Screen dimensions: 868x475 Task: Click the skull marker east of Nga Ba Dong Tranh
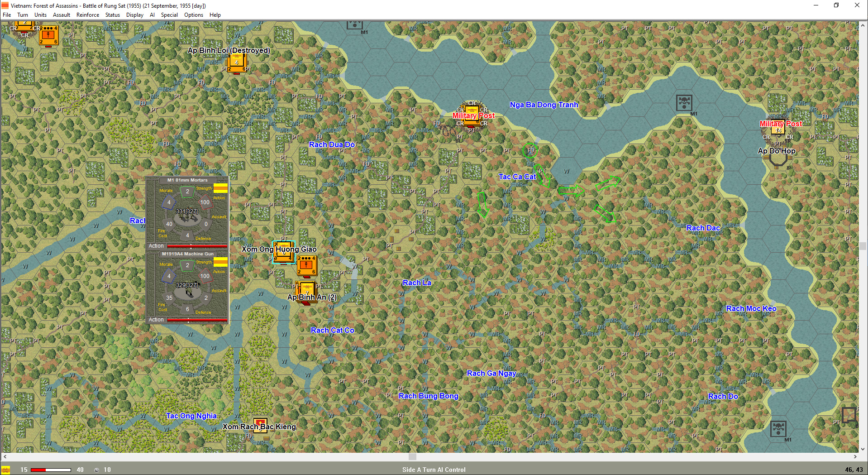tap(684, 103)
